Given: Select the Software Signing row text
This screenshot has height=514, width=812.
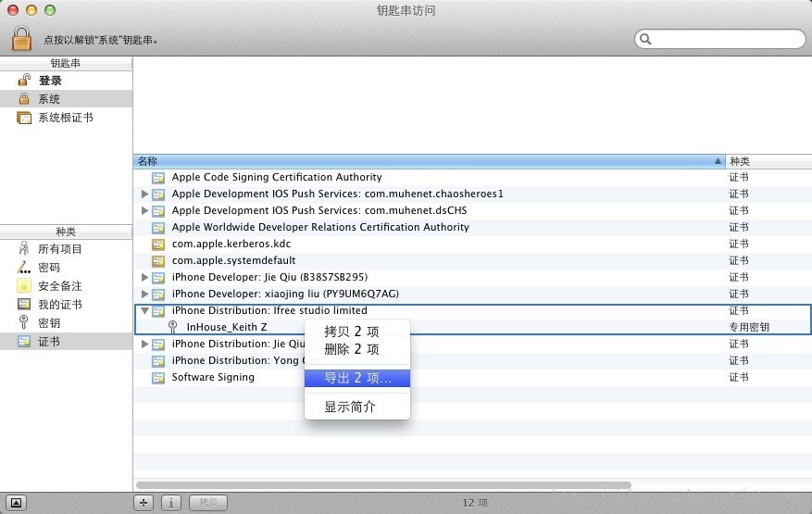Looking at the screenshot, I should pyautogui.click(x=213, y=377).
